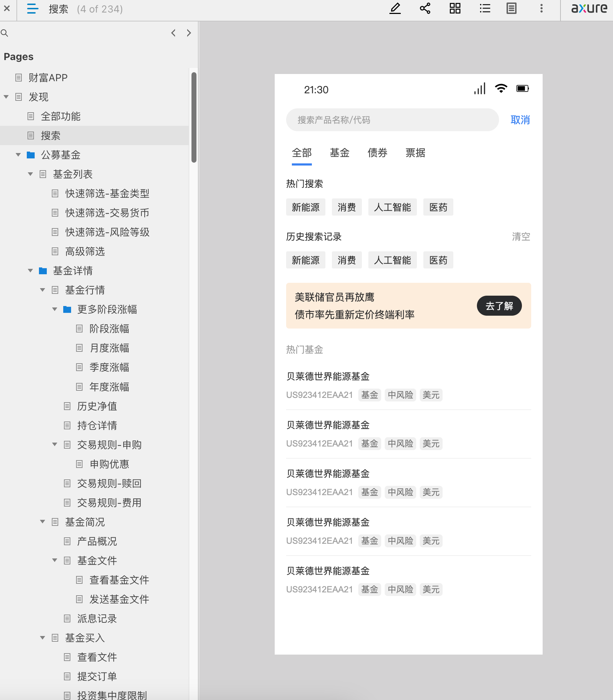Click the 去了解 button on banner
Screen dimensions: 613x700
tap(499, 306)
